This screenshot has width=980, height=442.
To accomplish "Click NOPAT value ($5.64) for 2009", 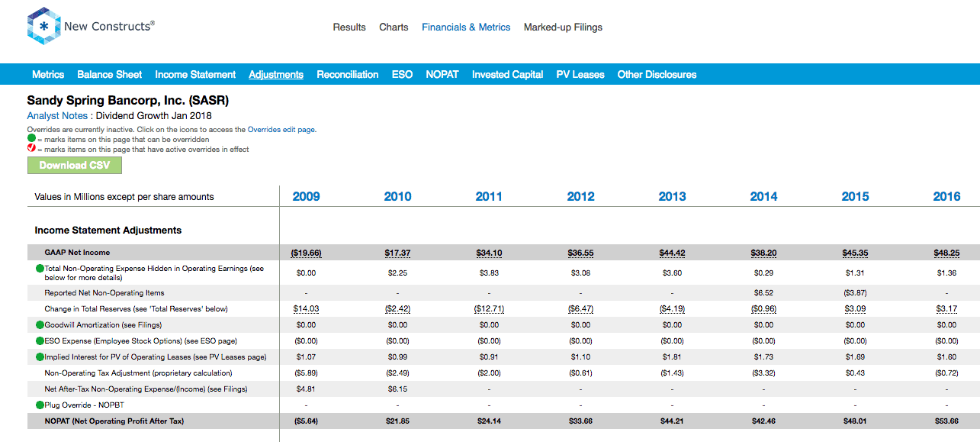I will pos(306,421).
